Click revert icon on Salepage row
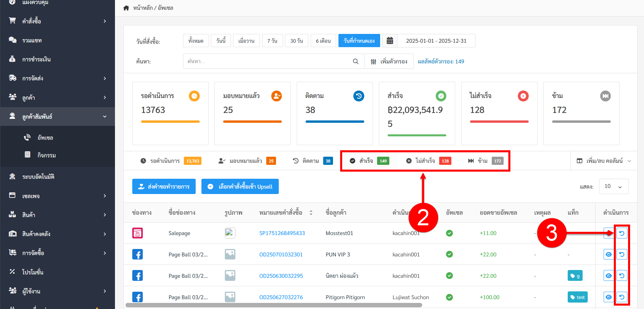The image size is (644, 309). pos(621,233)
